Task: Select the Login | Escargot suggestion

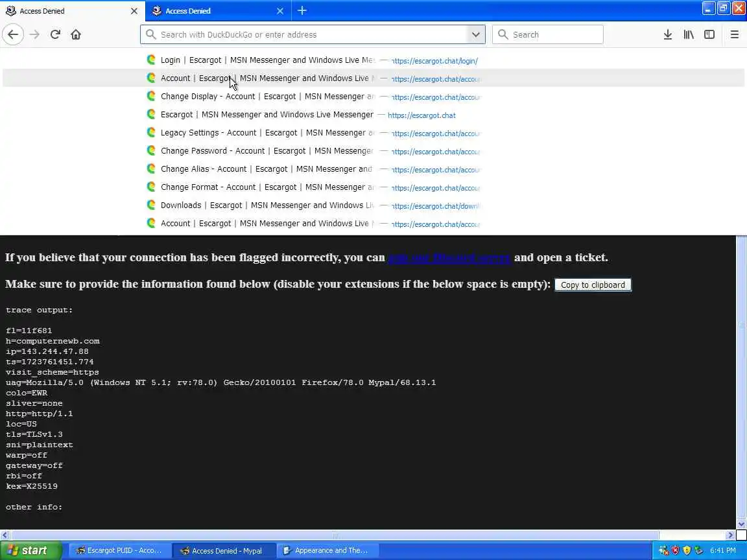Action: coord(373,60)
